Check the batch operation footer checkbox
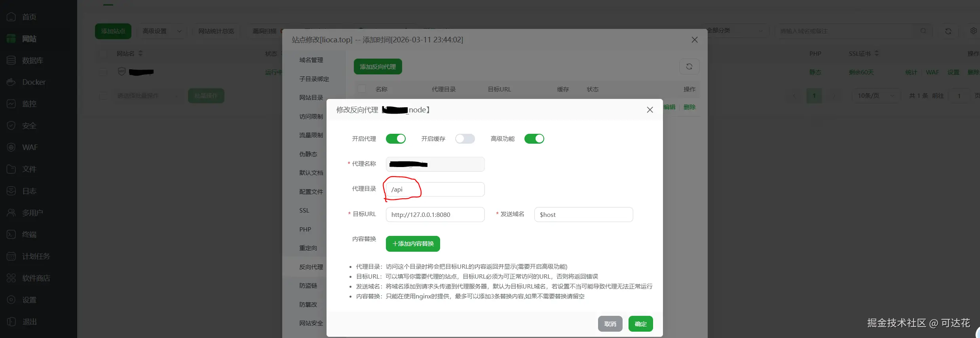Image resolution: width=980 pixels, height=338 pixels. tap(103, 96)
